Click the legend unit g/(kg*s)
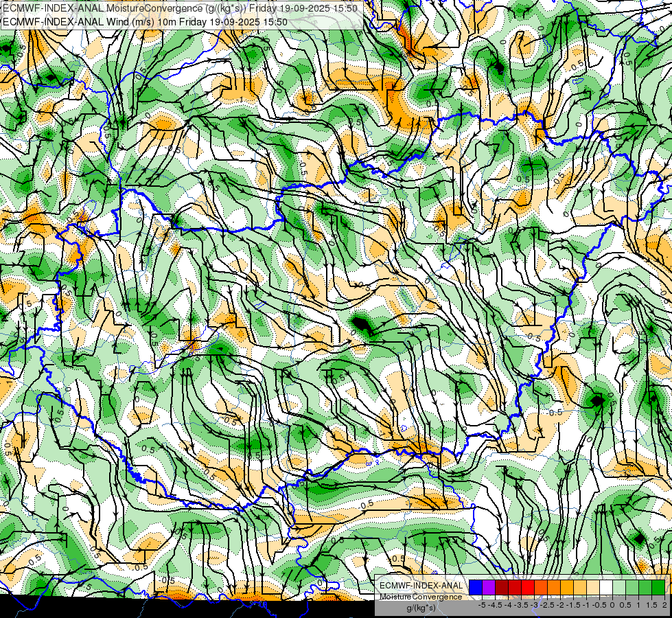The height and width of the screenshot is (618, 672). (x=421, y=608)
